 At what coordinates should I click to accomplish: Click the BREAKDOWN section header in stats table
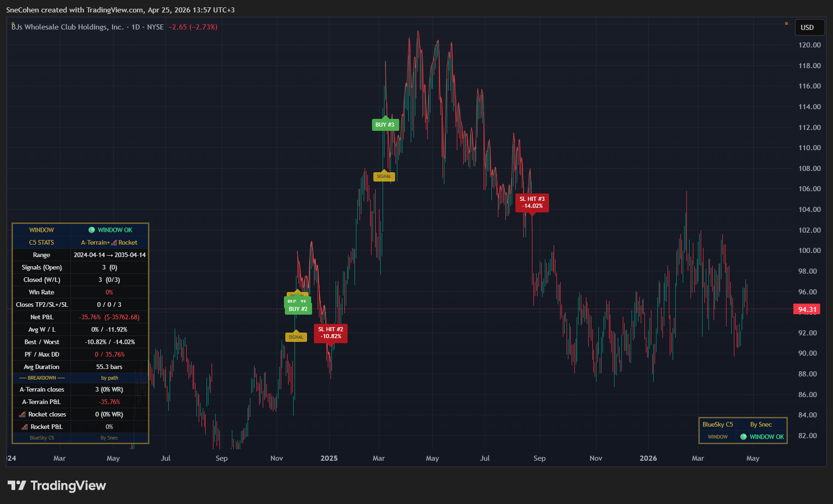click(42, 378)
